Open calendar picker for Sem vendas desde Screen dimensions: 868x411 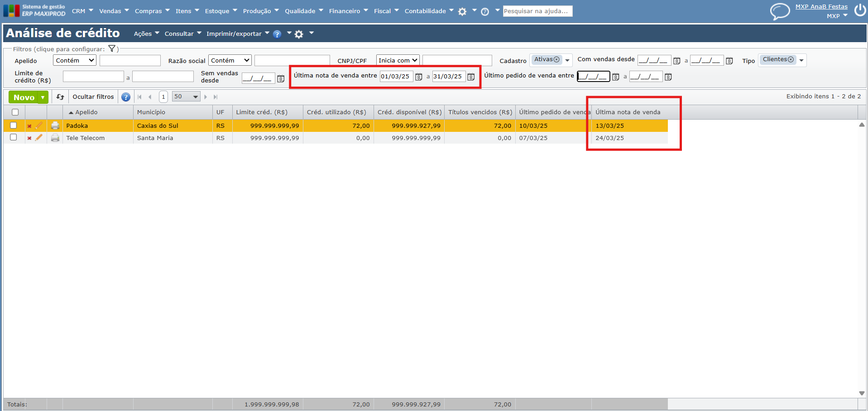pyautogui.click(x=281, y=79)
